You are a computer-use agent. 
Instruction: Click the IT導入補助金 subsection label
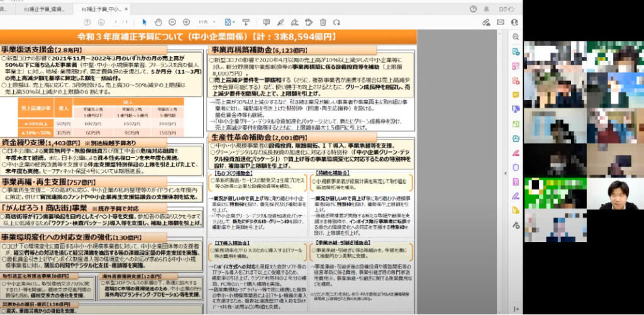[x=232, y=243]
